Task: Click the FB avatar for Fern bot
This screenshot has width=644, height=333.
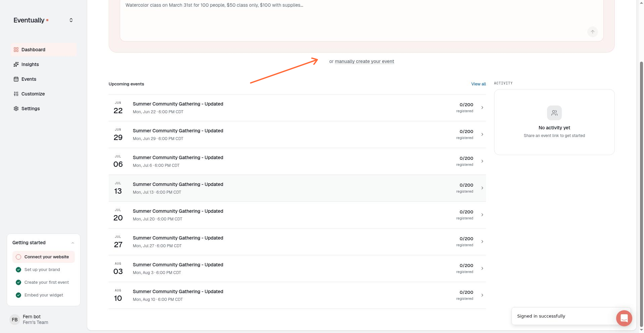Action: (x=15, y=320)
